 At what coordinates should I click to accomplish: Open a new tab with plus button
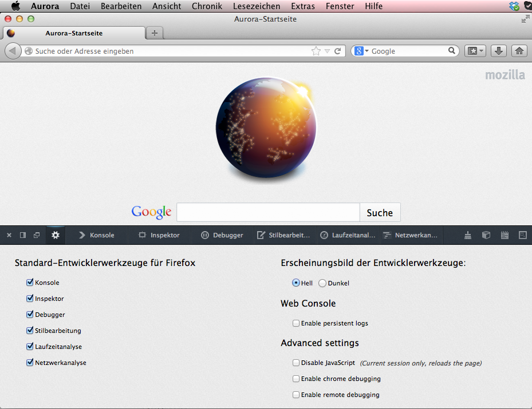click(x=155, y=33)
